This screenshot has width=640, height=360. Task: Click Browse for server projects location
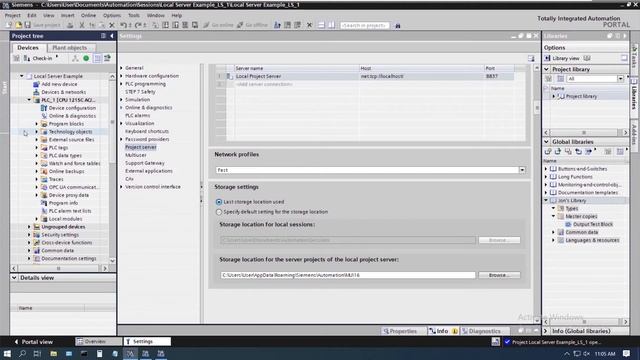tap(499, 275)
